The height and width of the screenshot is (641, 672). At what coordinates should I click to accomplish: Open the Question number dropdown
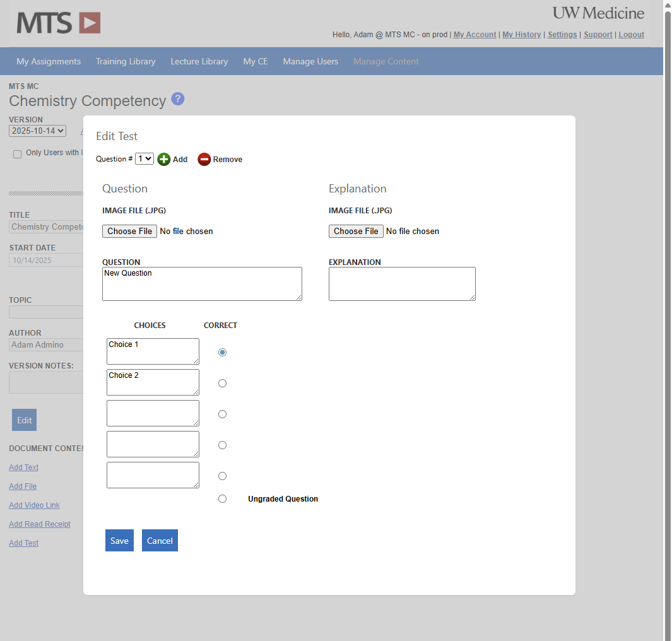point(144,159)
